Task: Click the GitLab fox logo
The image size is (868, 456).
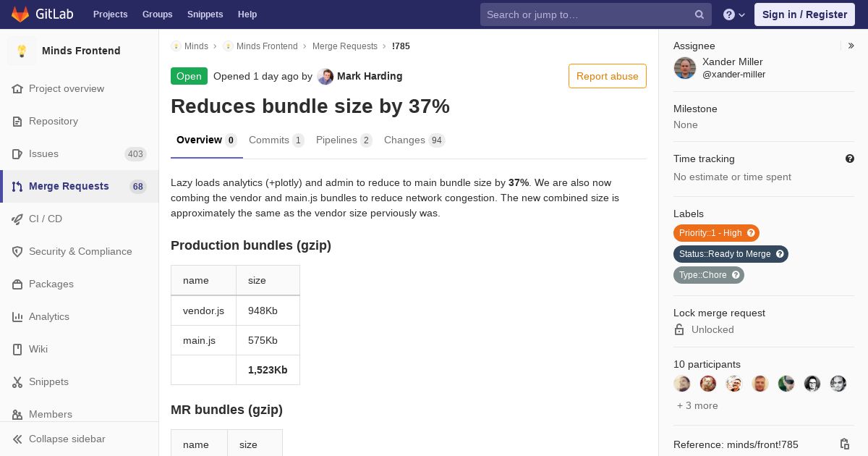Action: pos(20,14)
